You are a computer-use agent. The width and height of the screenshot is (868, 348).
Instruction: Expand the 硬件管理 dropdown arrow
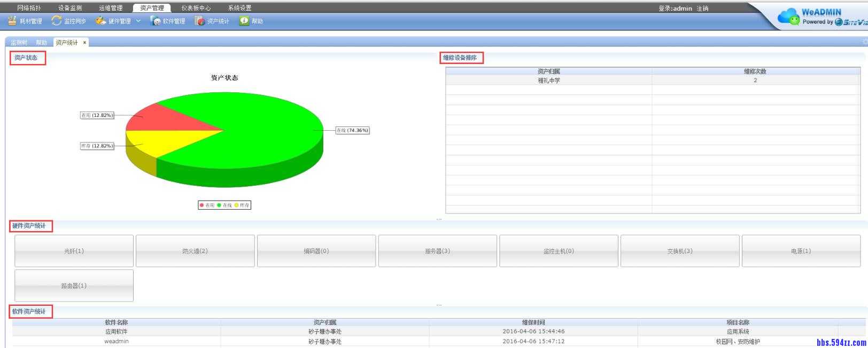(138, 21)
